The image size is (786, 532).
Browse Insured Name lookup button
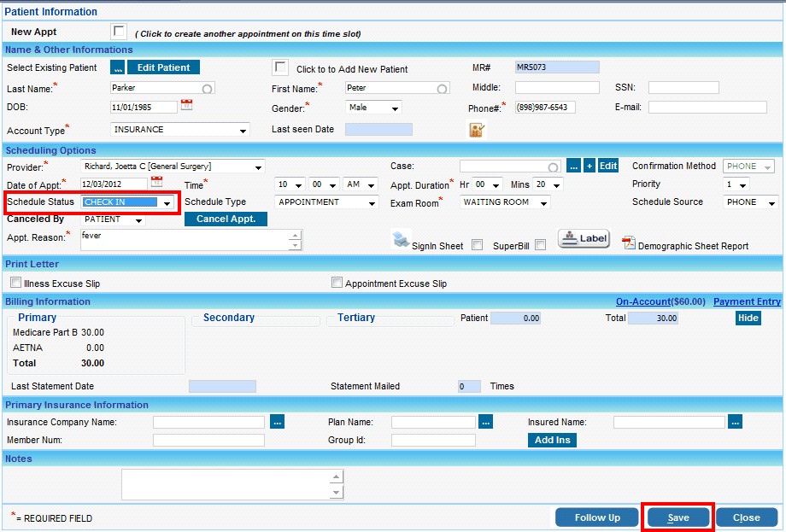tap(735, 421)
